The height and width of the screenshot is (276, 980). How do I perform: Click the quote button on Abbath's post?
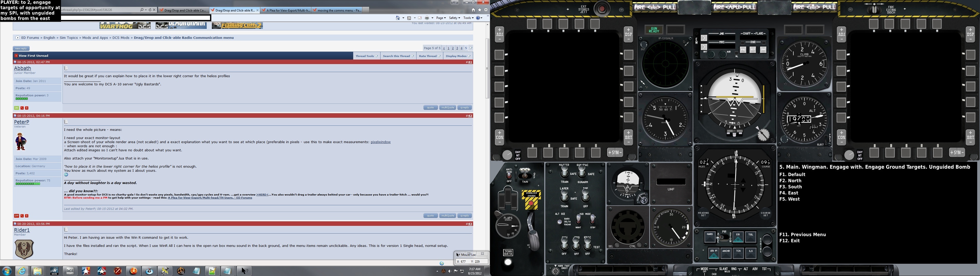(431, 108)
